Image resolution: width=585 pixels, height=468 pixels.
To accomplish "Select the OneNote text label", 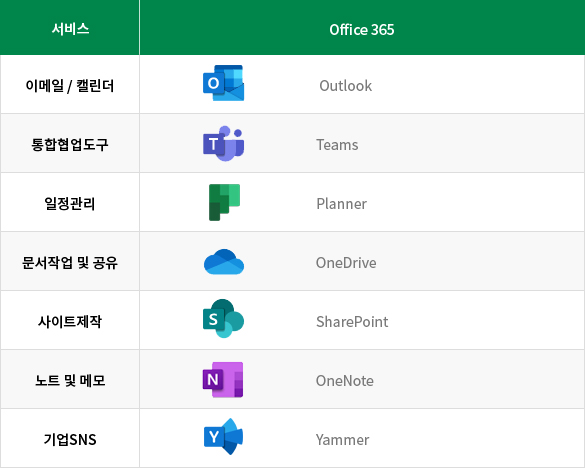I will tap(344, 381).
